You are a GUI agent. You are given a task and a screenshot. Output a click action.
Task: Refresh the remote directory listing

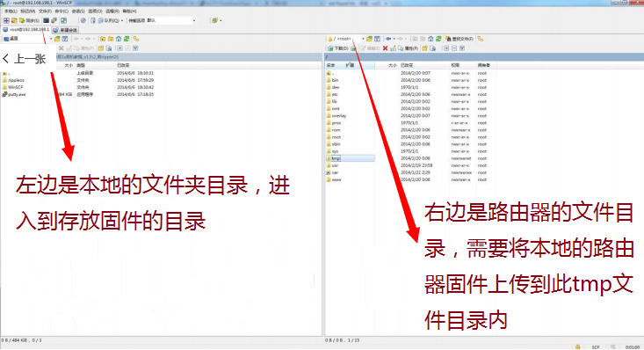[438, 39]
